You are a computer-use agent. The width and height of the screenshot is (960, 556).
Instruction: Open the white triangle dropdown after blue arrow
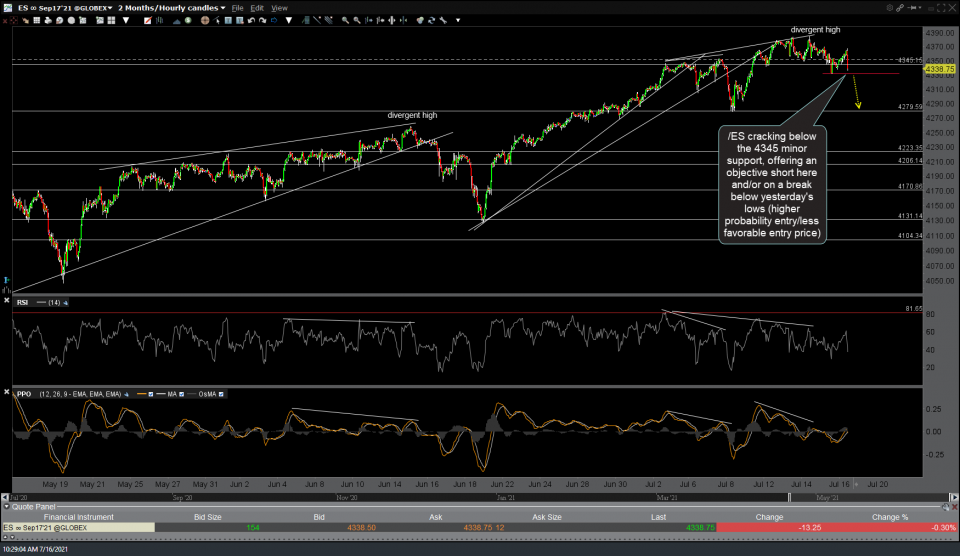(x=288, y=20)
